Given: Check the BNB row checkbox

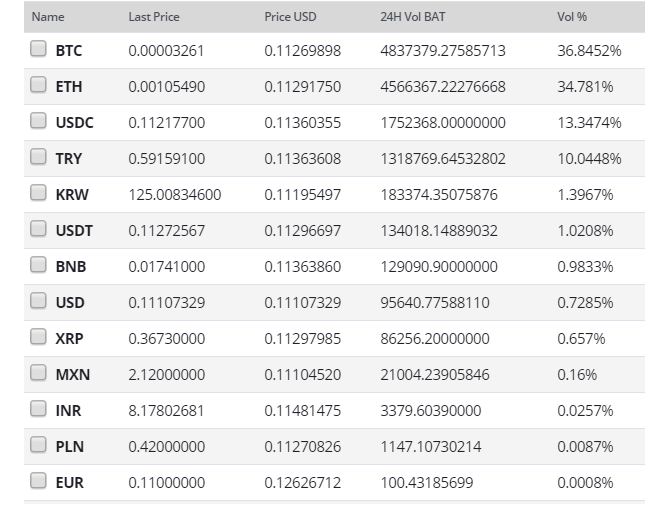Looking at the screenshot, I should tap(38, 264).
